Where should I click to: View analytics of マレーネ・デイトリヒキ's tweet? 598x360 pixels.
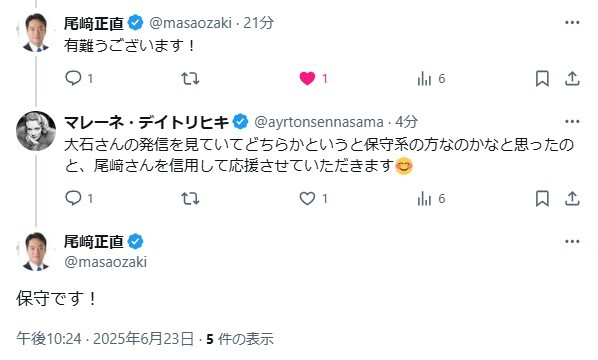[424, 199]
